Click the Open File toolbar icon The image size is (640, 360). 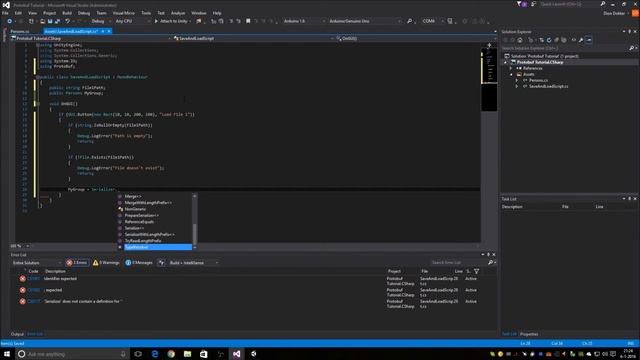click(42, 21)
